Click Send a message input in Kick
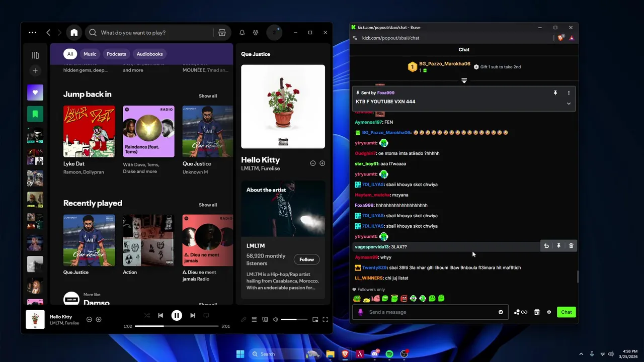The width and height of the screenshot is (644, 362). 431,312
